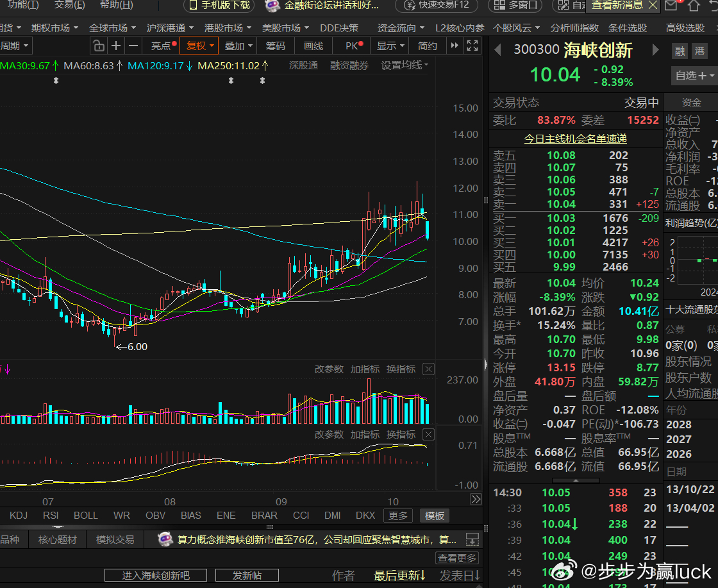718x588 pixels.
Task: Toggle 画线 drawing tools
Action: click(313, 46)
